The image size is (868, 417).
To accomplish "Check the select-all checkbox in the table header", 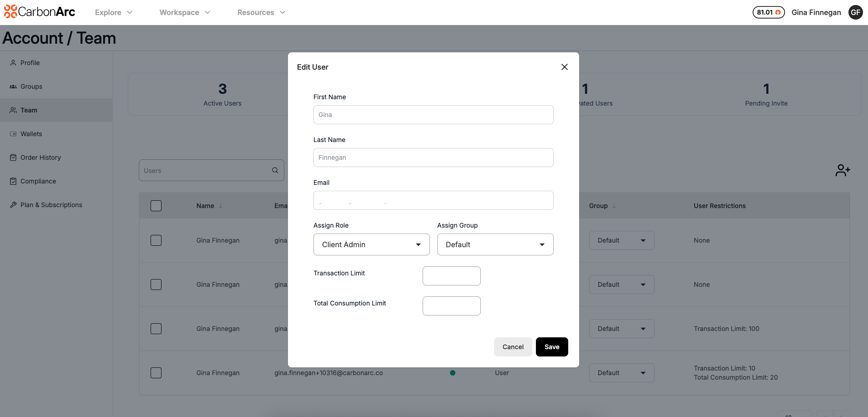I will (x=156, y=205).
